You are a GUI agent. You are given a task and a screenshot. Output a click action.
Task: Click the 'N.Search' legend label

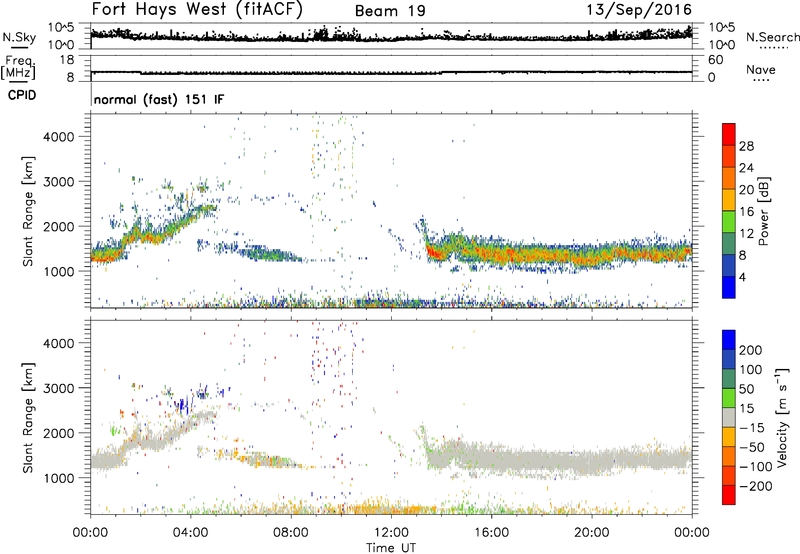772,37
